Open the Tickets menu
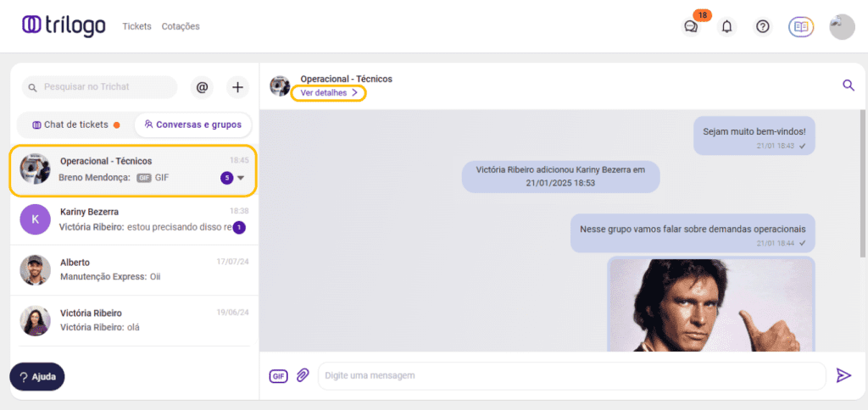 [x=136, y=26]
